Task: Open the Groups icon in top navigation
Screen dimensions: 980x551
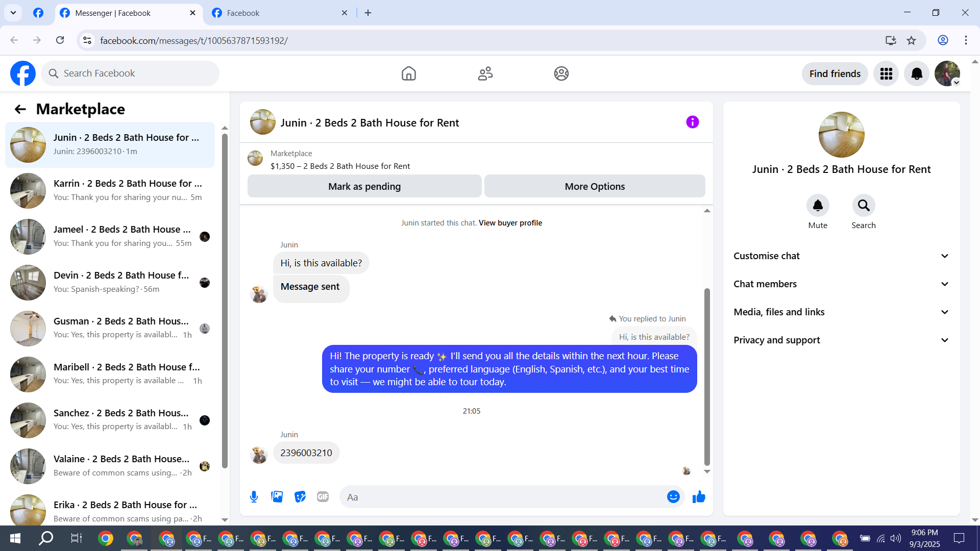Action: click(561, 73)
